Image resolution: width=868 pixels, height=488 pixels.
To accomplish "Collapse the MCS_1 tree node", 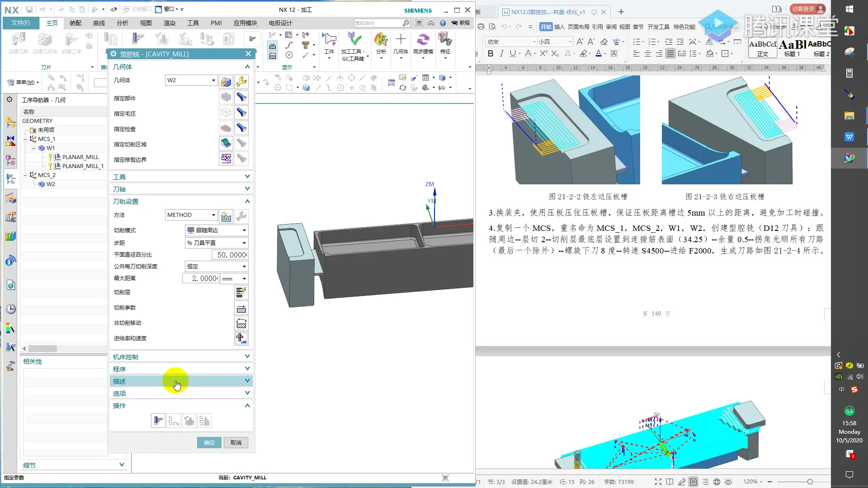I will coord(25,139).
